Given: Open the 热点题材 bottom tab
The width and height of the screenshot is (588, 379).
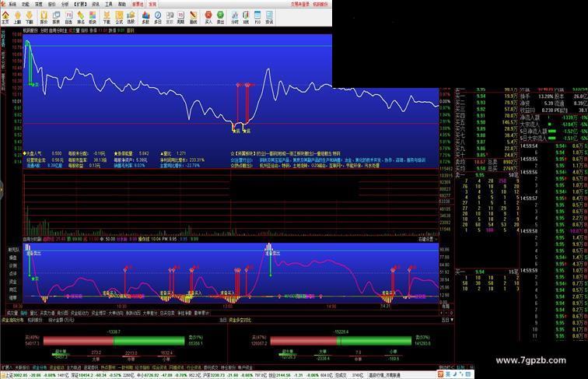Looking at the screenshot, I should tap(108, 367).
